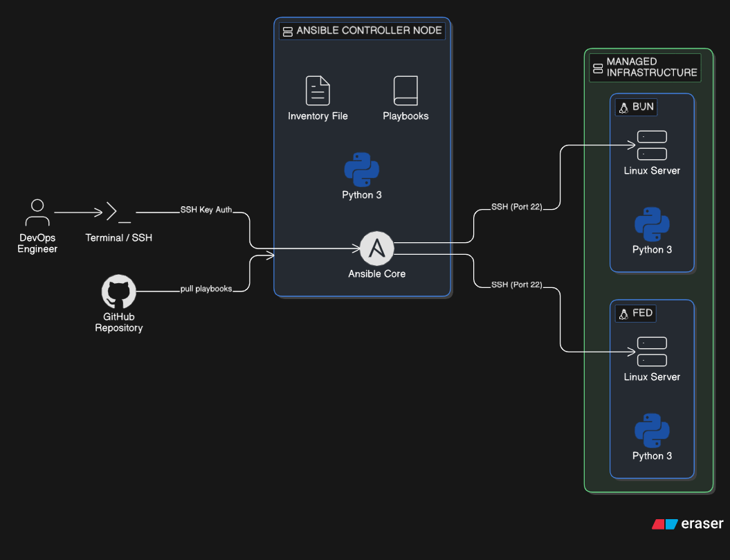The image size is (730, 560).
Task: Click the 'Terminal / SSH' label text
Action: tap(119, 237)
